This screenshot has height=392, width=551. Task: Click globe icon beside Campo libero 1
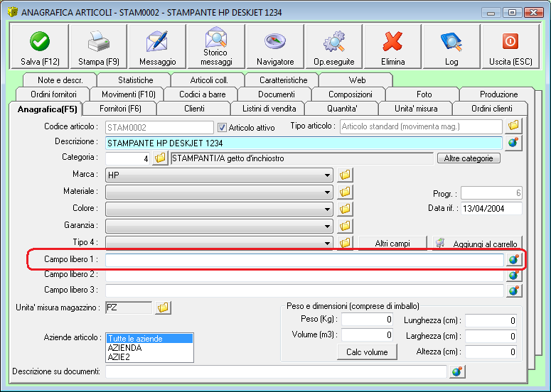tap(514, 260)
